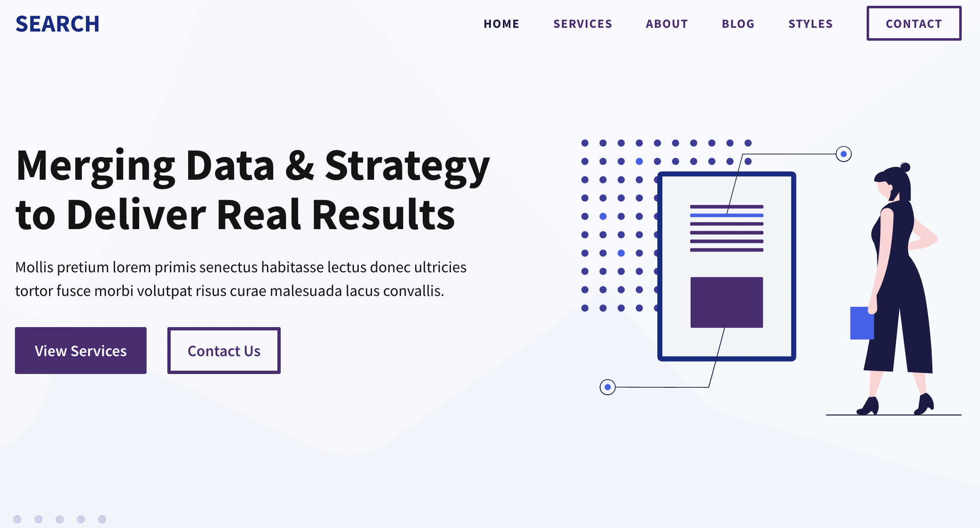The width and height of the screenshot is (980, 528).
Task: Click the SEARCH brand logo icon
Action: (58, 23)
